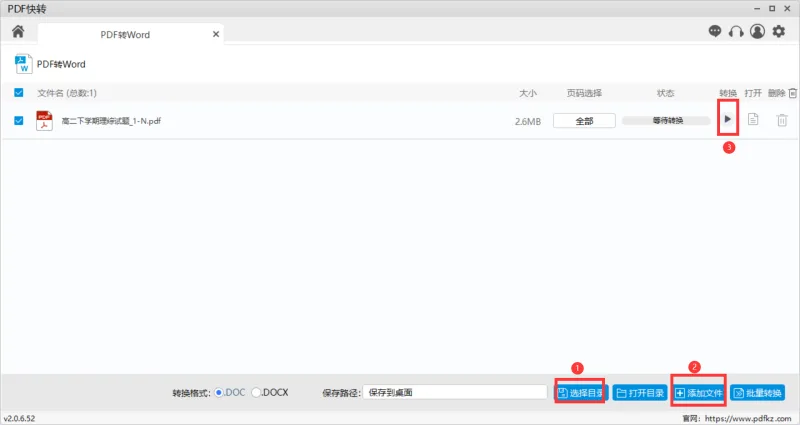Click the 保存路径 input field
The width and height of the screenshot is (800, 425).
(455, 392)
